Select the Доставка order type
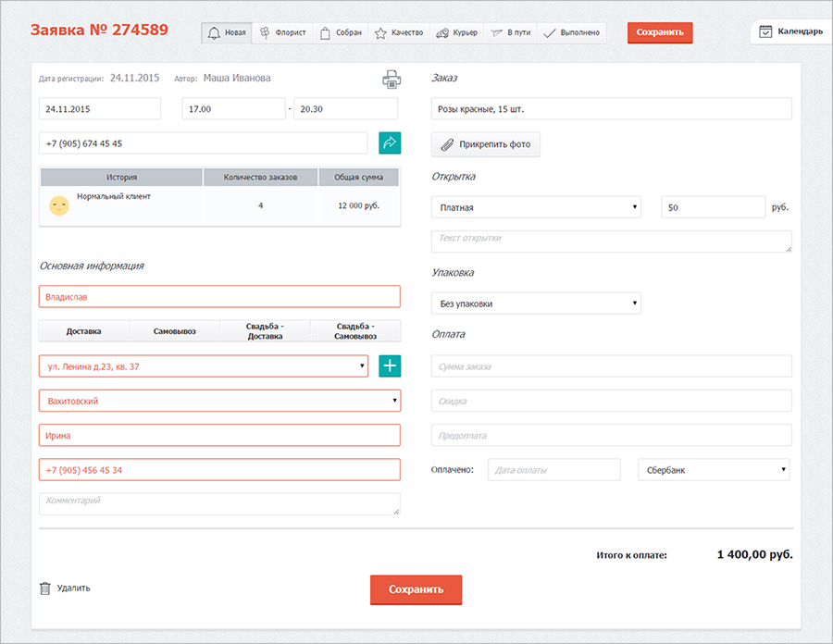Screen dimensions: 833x644 coord(84,330)
